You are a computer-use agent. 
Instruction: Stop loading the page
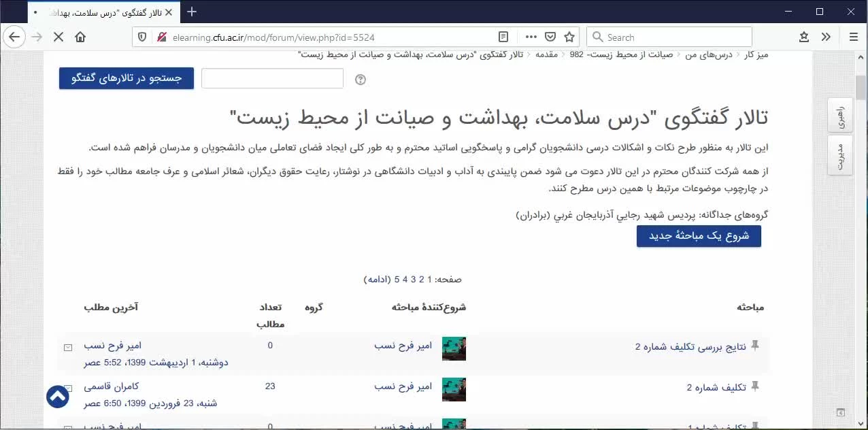[59, 37]
